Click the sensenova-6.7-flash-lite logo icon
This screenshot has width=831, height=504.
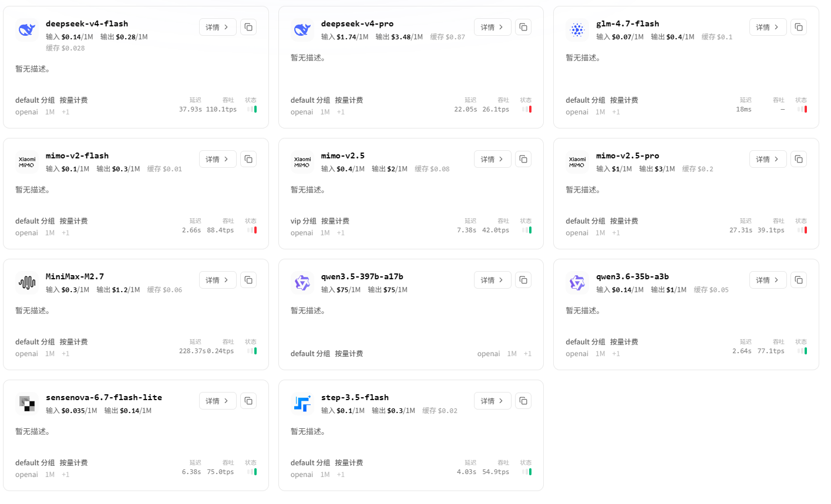[x=26, y=404]
